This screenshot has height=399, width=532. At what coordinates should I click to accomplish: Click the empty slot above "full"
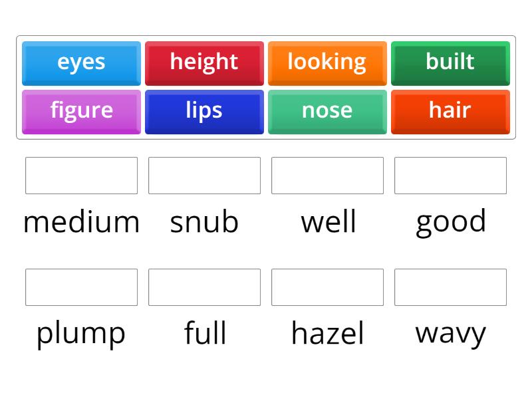204,287
